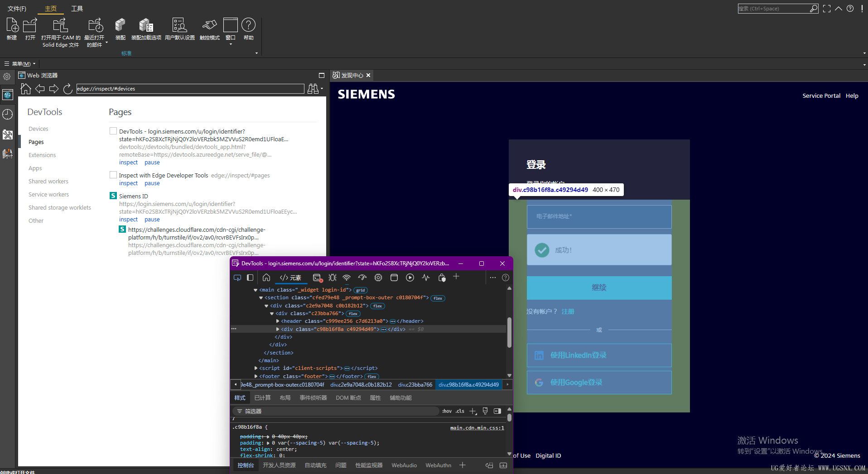Viewport: 868px width, 474px height.
Task: Open the DevTools sources bug icon
Action: [x=333, y=278]
